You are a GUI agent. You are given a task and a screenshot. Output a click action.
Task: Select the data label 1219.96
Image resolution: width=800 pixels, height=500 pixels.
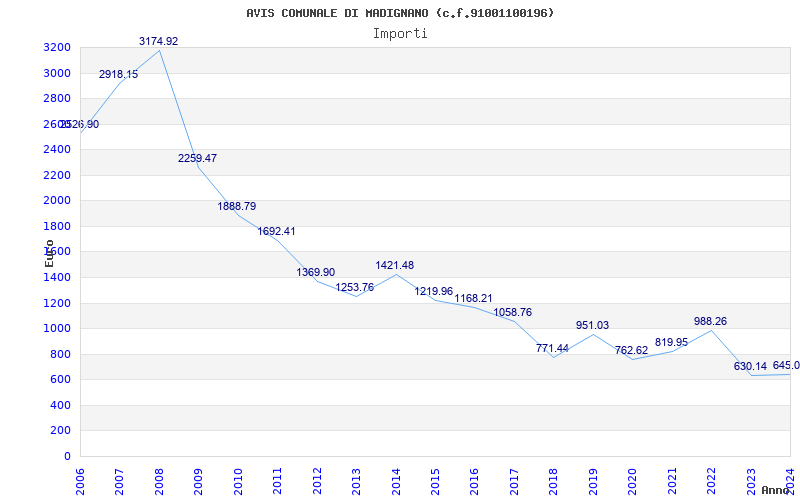pyautogui.click(x=434, y=291)
